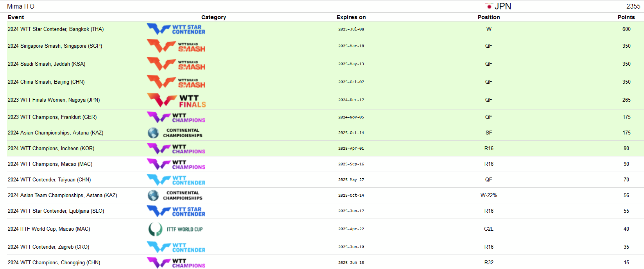Image resolution: width=644 pixels, height=269 pixels.
Task: Click the Grand Smash logo in China Smash row
Action: [x=176, y=82]
